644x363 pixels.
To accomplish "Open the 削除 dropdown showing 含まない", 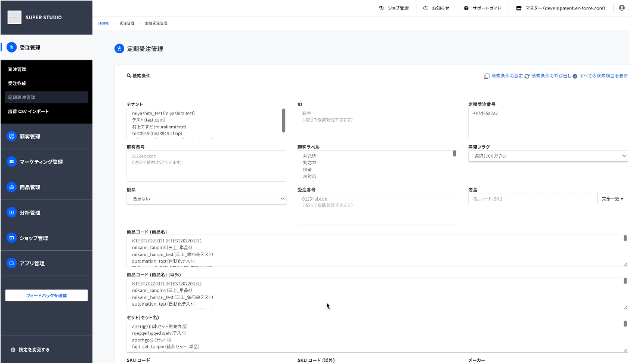I will [x=206, y=199].
